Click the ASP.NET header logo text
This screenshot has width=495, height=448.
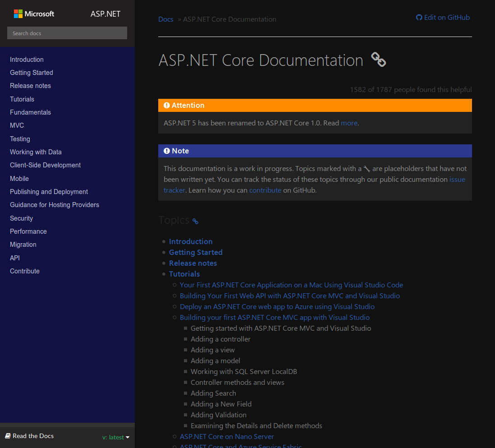tap(105, 14)
